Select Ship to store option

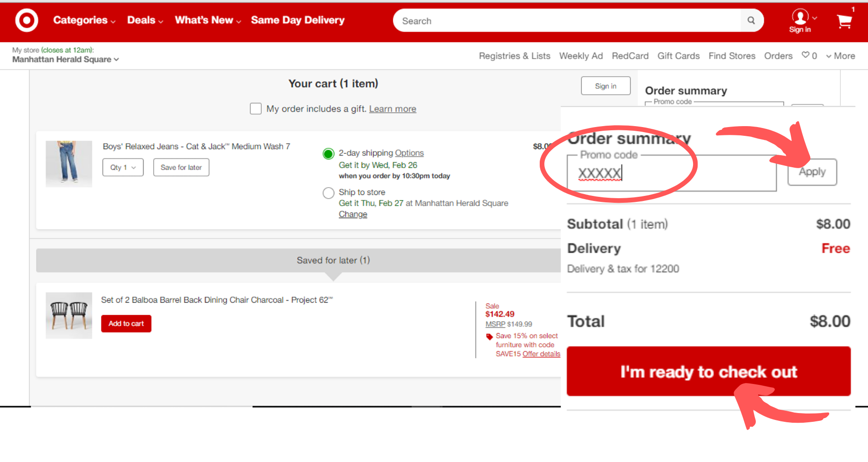click(328, 193)
